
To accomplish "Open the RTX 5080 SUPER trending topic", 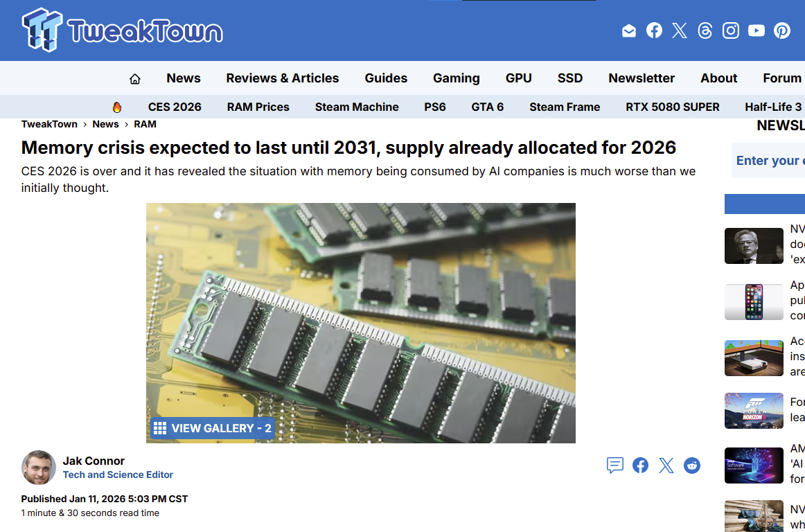I will (673, 107).
